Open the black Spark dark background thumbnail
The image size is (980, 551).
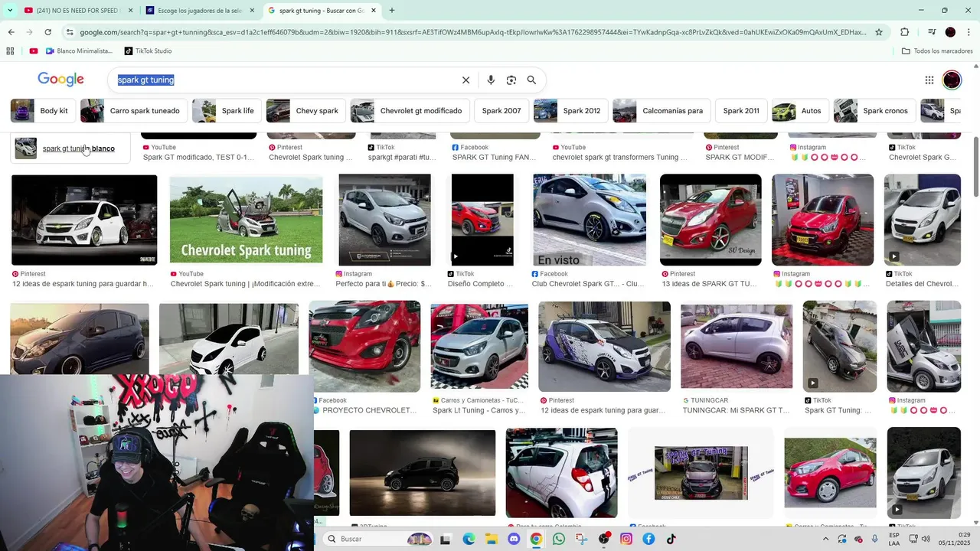point(423,473)
